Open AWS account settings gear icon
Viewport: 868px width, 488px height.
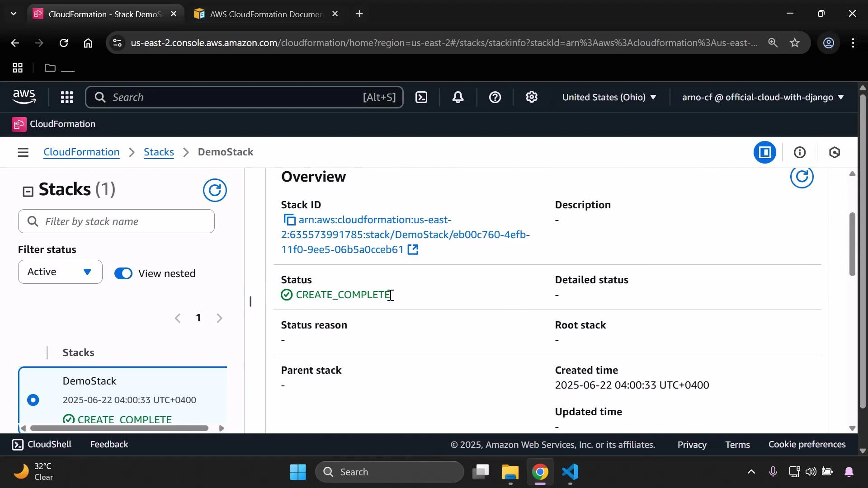(532, 97)
